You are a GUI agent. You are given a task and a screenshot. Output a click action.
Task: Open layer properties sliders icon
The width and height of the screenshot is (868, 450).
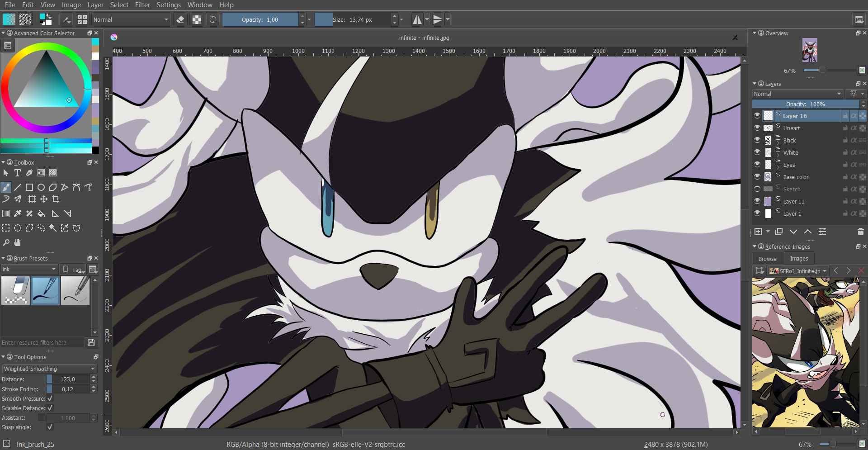click(822, 232)
